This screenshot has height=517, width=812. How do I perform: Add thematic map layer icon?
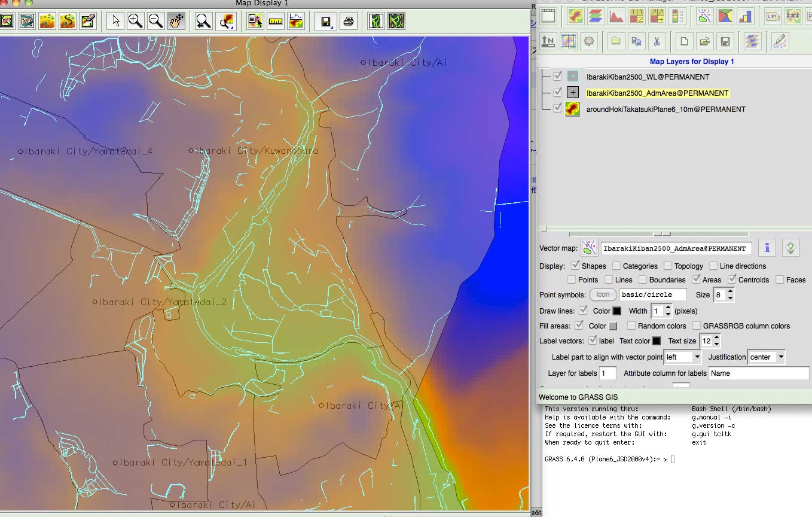725,16
